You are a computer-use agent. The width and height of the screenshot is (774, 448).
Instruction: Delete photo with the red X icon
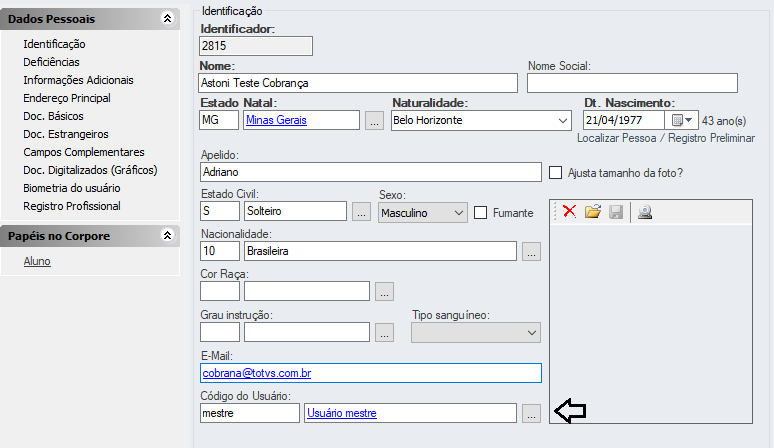569,212
